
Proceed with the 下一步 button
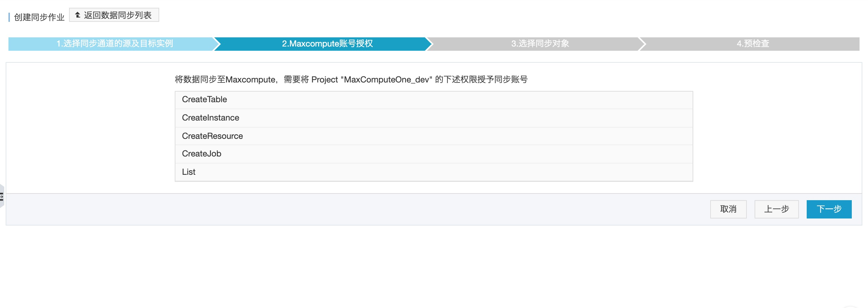pos(829,209)
